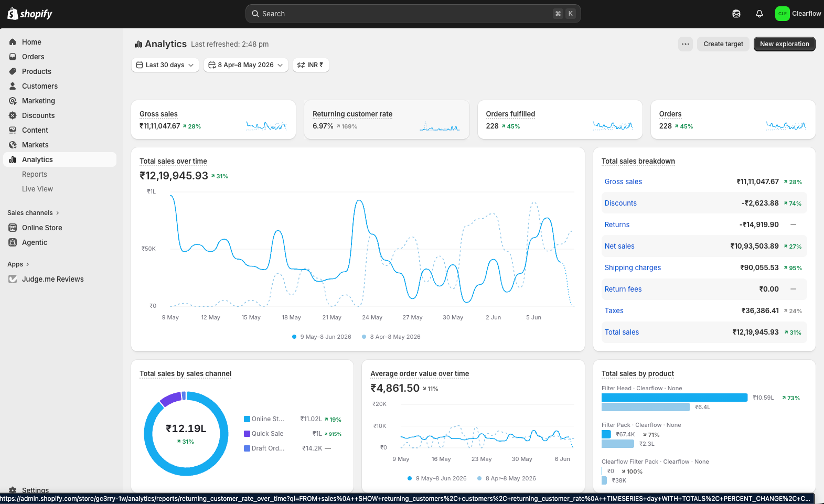This screenshot has width=824, height=504.
Task: Open the Total sales by sales channel title
Action: click(185, 373)
